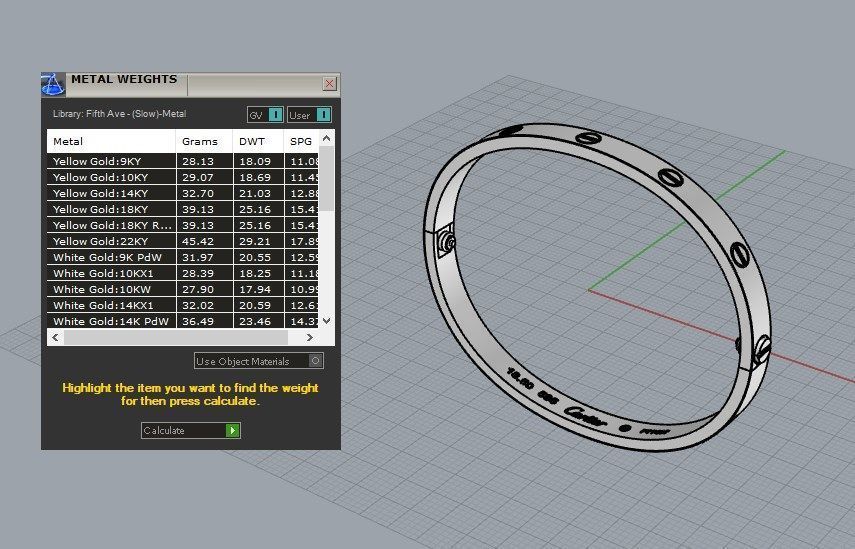Toggle Use Object Materials option
The height and width of the screenshot is (549, 855).
point(258,361)
